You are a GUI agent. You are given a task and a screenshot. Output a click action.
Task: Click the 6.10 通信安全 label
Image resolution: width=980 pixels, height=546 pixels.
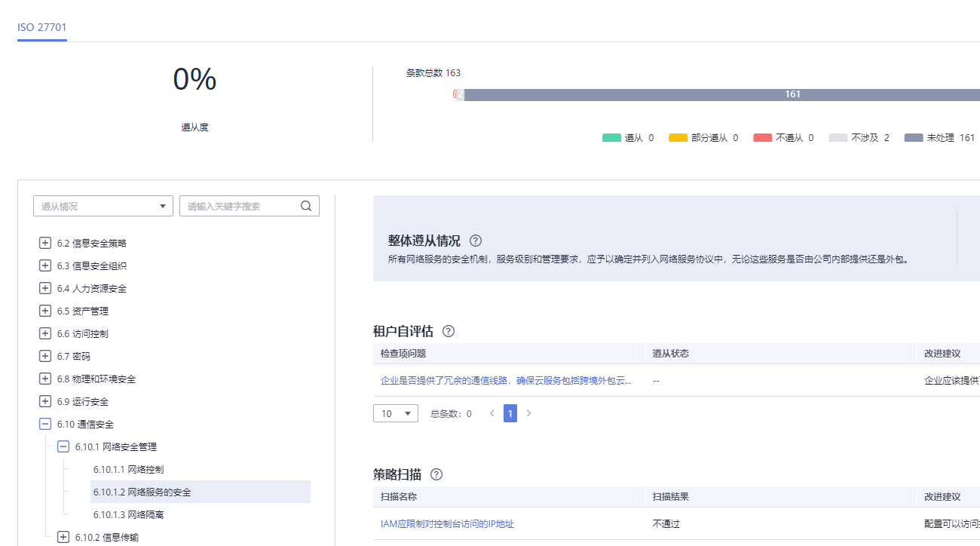pyautogui.click(x=85, y=424)
